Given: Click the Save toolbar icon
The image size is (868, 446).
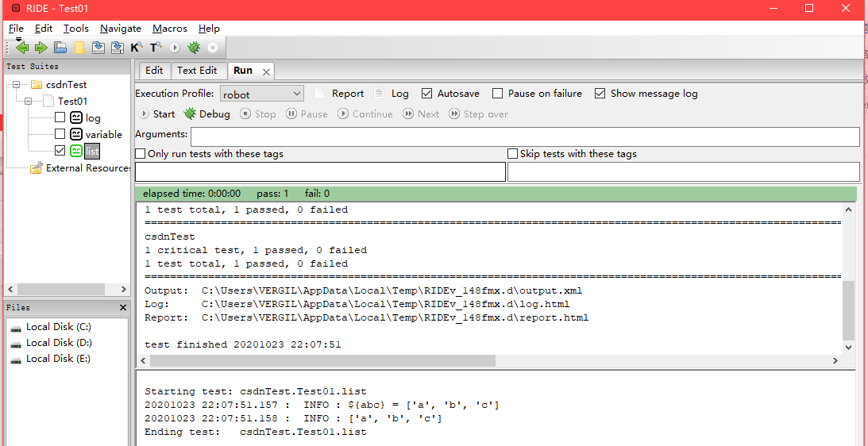Looking at the screenshot, I should point(98,48).
